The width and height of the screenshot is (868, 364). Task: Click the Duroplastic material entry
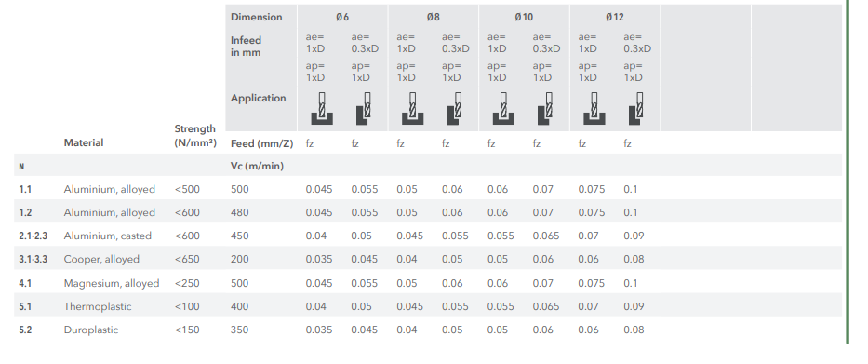91,330
